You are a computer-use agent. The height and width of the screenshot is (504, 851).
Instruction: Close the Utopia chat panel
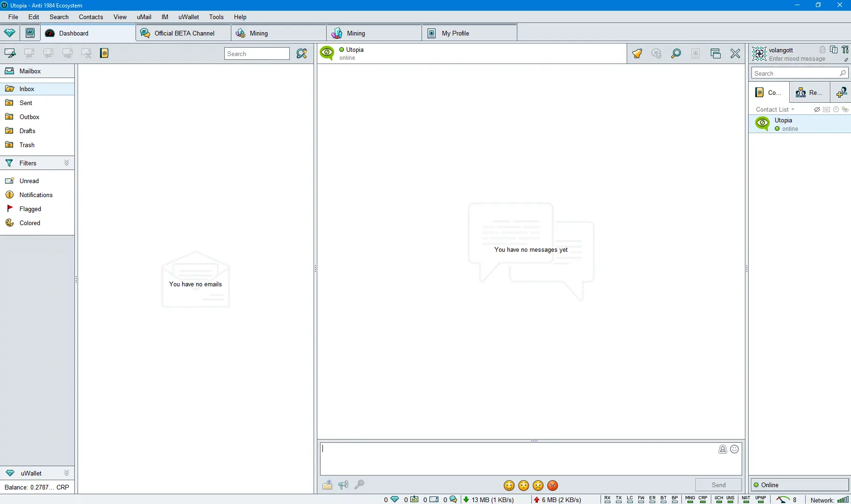point(735,54)
